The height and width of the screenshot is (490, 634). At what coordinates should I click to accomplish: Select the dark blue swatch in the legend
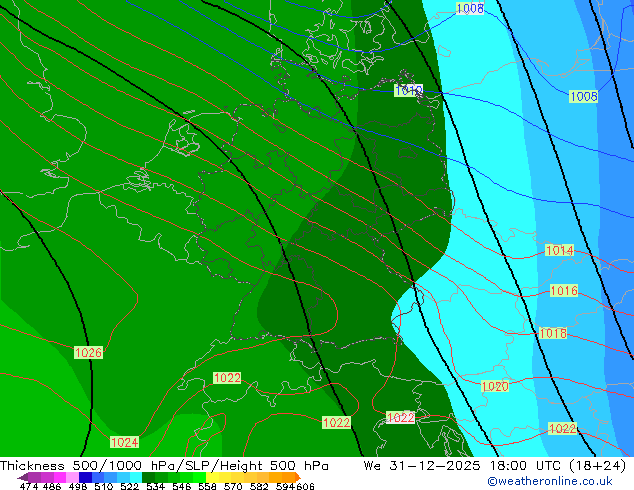(85, 477)
